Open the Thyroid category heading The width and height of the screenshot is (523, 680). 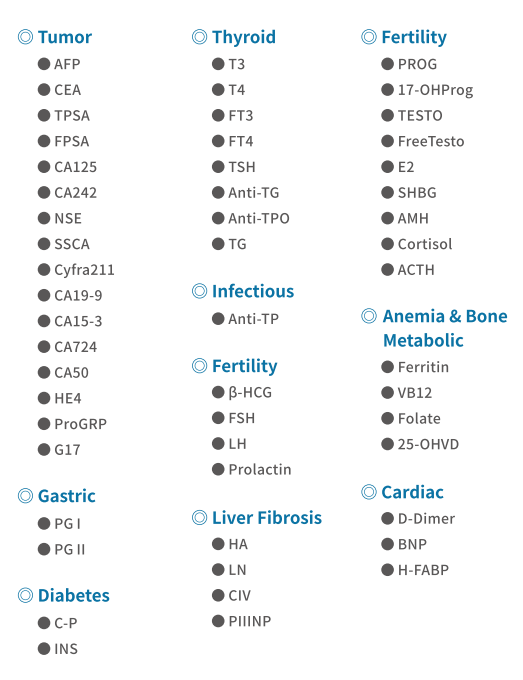pyautogui.click(x=244, y=37)
